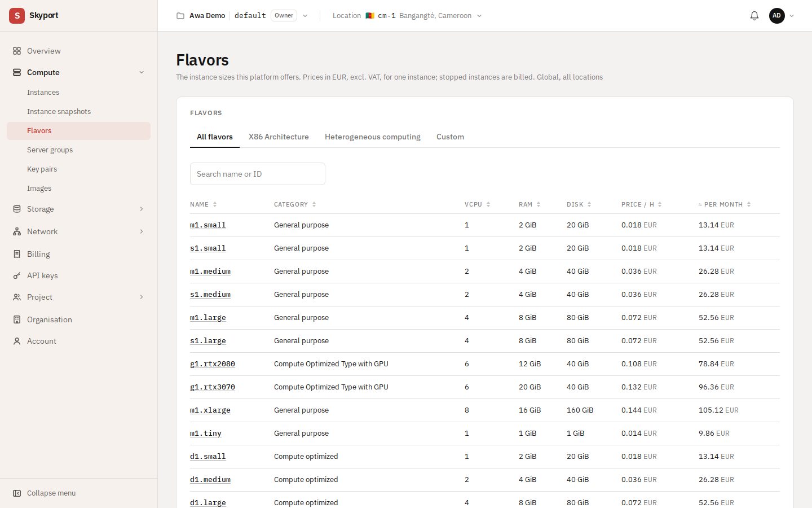Sort by Disk column arrows

click(589, 204)
